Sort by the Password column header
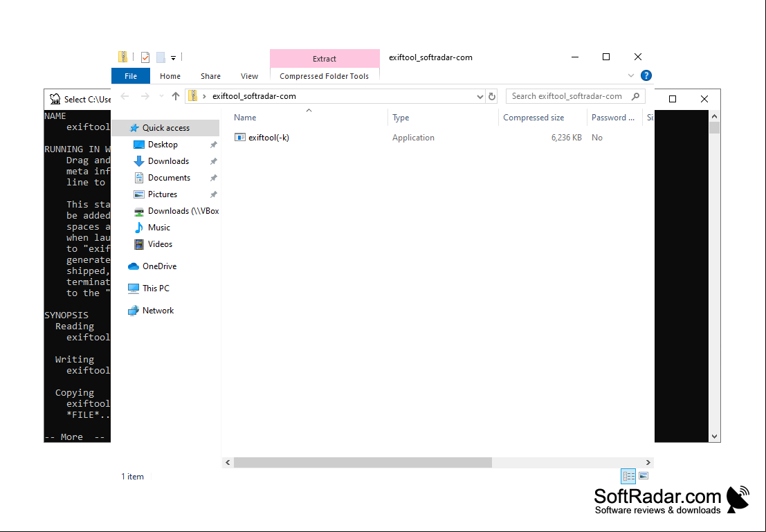 click(x=614, y=117)
